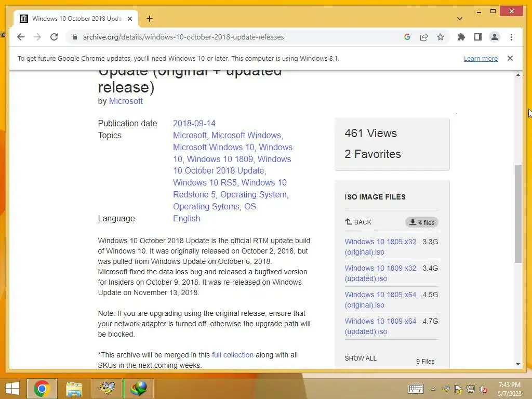Click SHOW ALL files
This screenshot has width=532, height=399.
tap(361, 358)
